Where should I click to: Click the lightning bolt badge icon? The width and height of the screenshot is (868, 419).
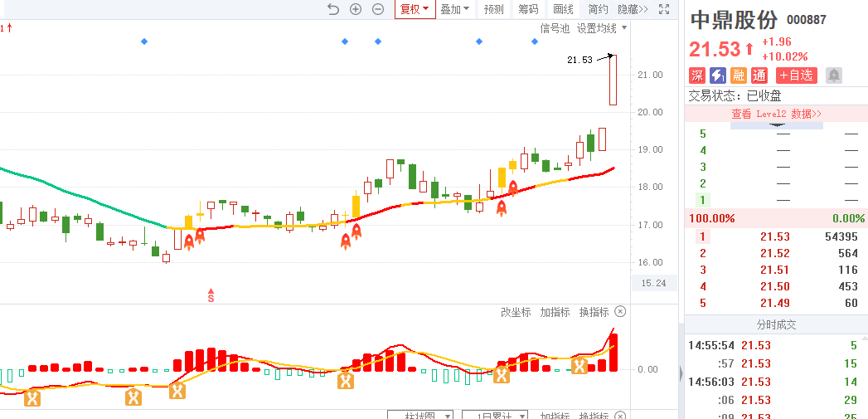point(718,76)
